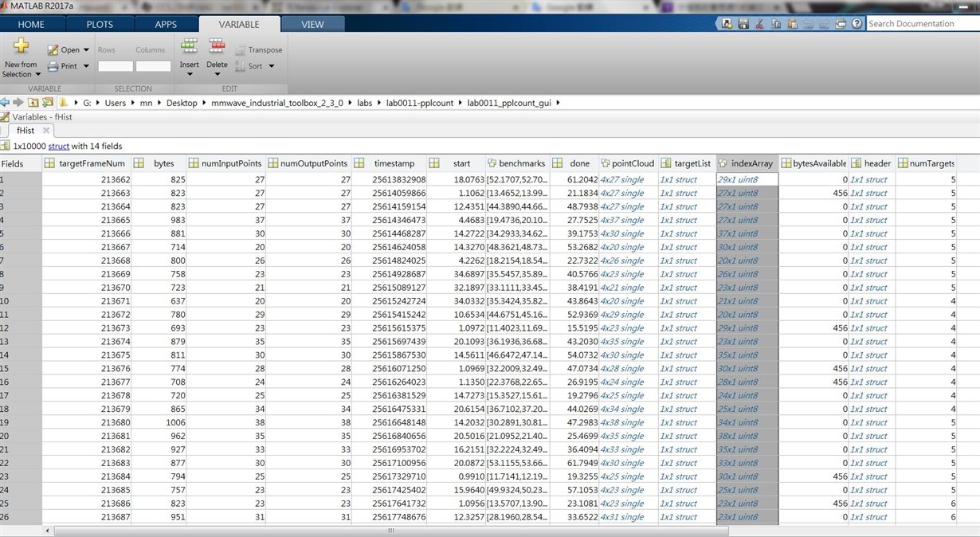
Task: Click the Cut scissors icon
Action: 758,24
